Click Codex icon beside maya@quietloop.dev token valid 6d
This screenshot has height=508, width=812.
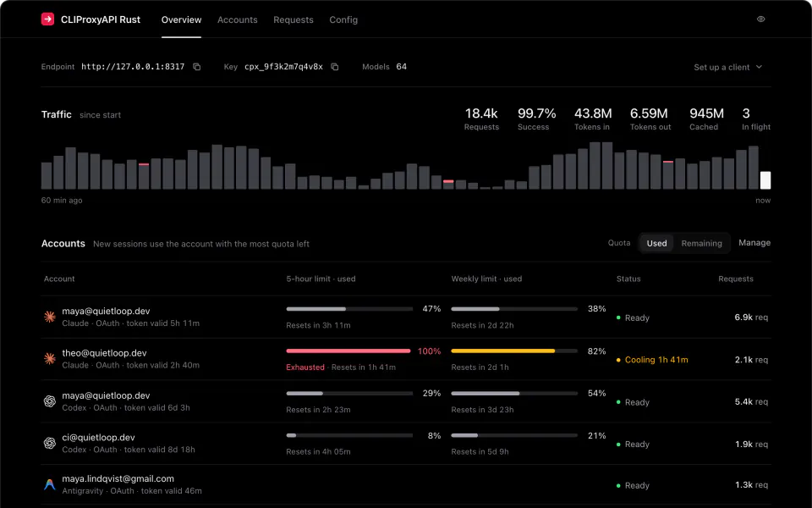point(50,401)
